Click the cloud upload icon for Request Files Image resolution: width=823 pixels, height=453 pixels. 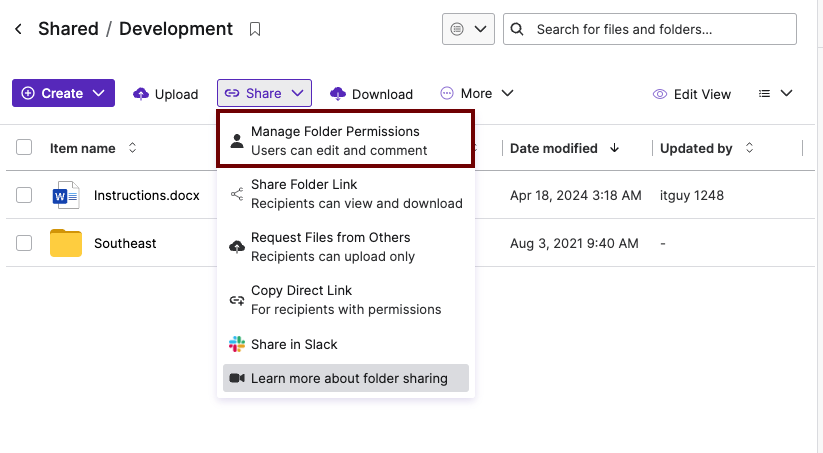[x=237, y=247]
